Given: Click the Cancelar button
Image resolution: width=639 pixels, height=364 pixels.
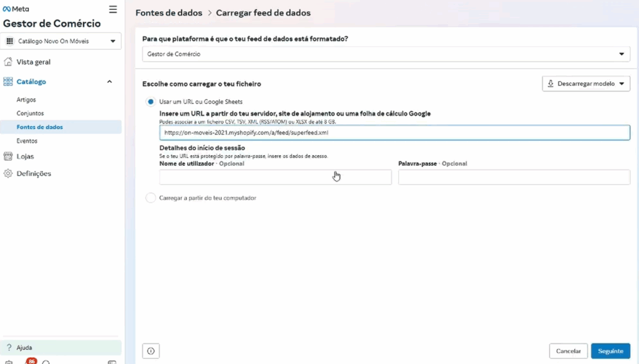Looking at the screenshot, I should coord(568,351).
